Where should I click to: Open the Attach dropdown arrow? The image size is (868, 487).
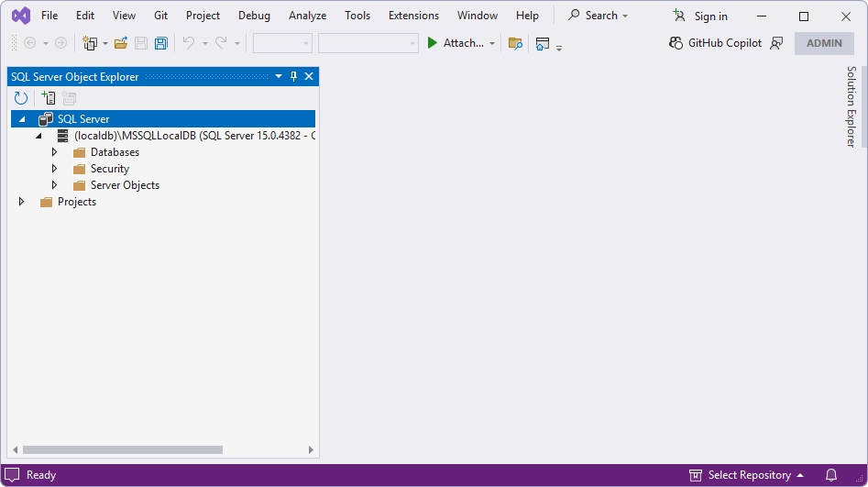pyautogui.click(x=492, y=43)
